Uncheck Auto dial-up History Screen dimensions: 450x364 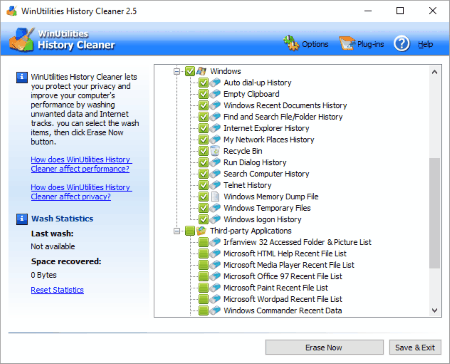coord(203,82)
